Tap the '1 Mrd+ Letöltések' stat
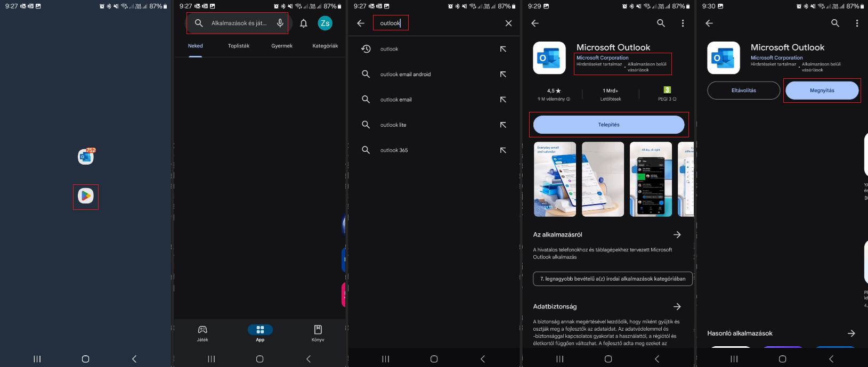 click(x=611, y=94)
